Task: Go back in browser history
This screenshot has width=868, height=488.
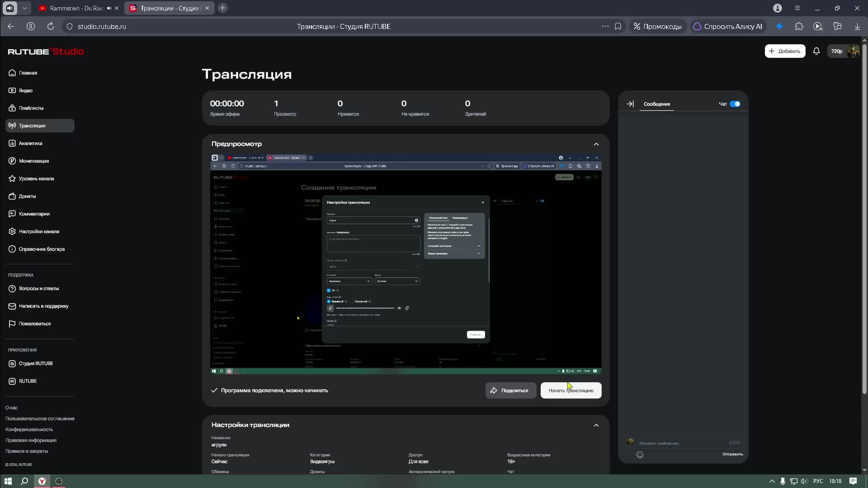Action: coord(11,26)
